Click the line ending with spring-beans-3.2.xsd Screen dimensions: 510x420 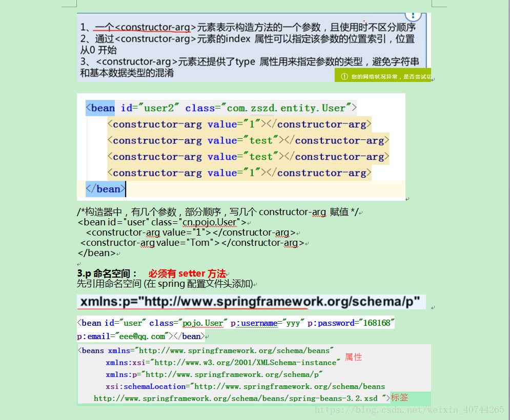tap(241, 398)
